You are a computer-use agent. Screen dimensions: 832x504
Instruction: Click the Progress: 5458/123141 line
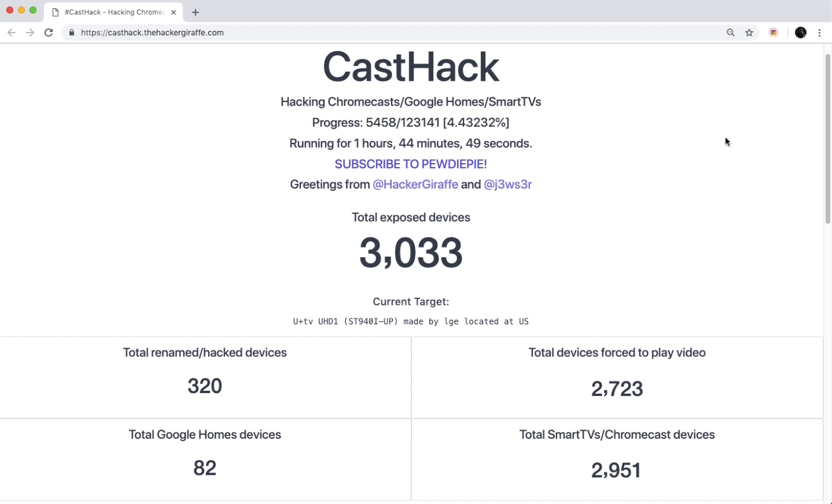(x=411, y=123)
